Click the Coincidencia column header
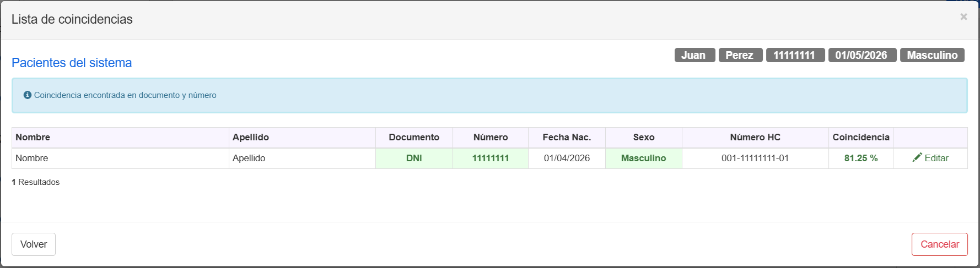Image resolution: width=980 pixels, height=268 pixels. [x=861, y=138]
